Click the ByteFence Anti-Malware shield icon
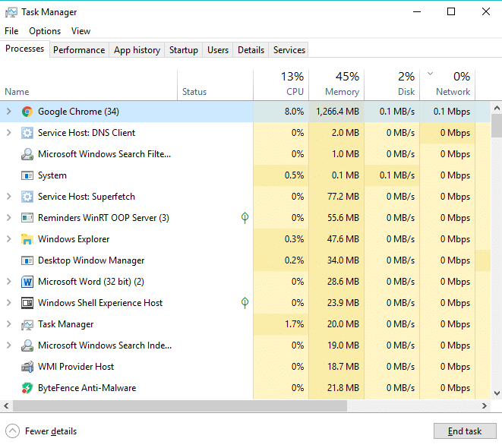Viewport: 502px width, 448px height. [27, 388]
